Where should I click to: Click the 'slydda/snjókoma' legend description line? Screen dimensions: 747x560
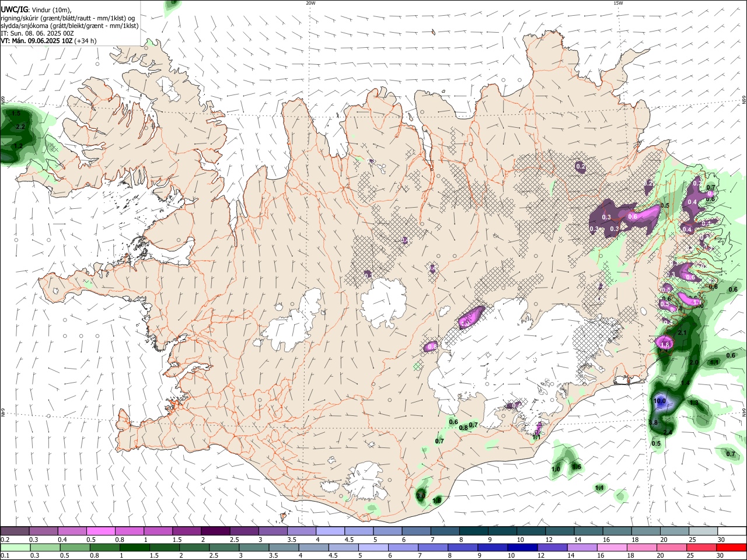[69, 26]
